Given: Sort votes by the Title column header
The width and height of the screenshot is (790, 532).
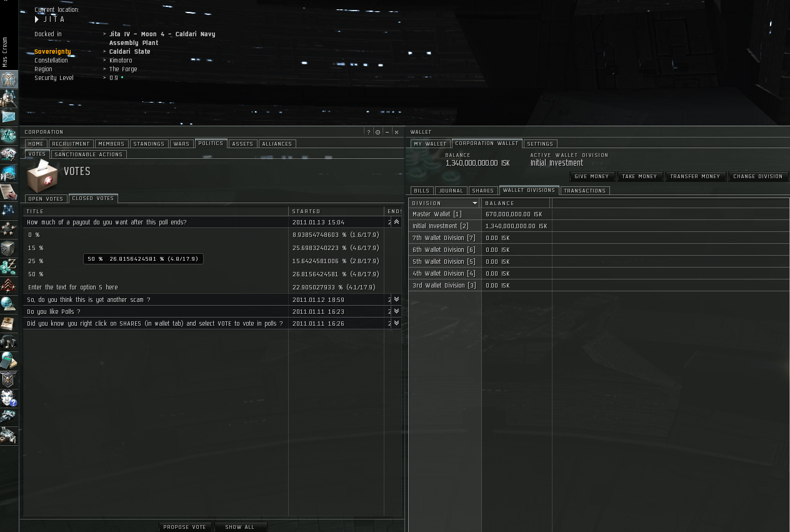Looking at the screenshot, I should point(156,211).
